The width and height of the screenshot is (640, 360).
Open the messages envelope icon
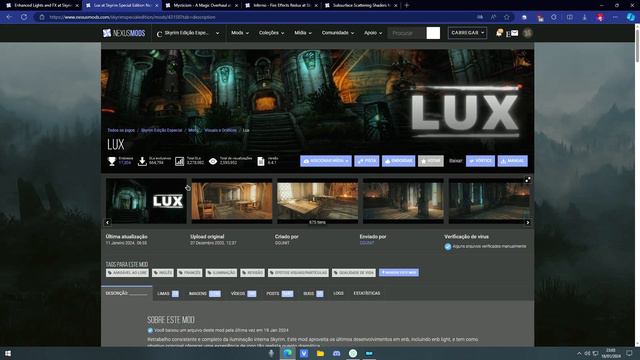514,33
